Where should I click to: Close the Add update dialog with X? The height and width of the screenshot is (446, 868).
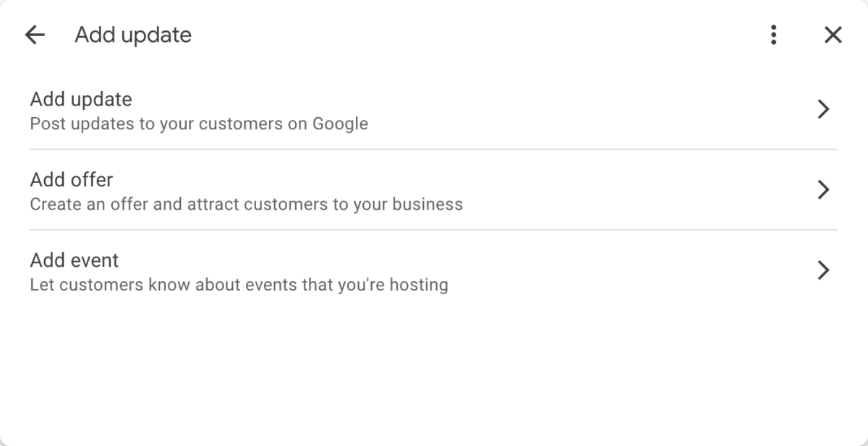pos(833,35)
